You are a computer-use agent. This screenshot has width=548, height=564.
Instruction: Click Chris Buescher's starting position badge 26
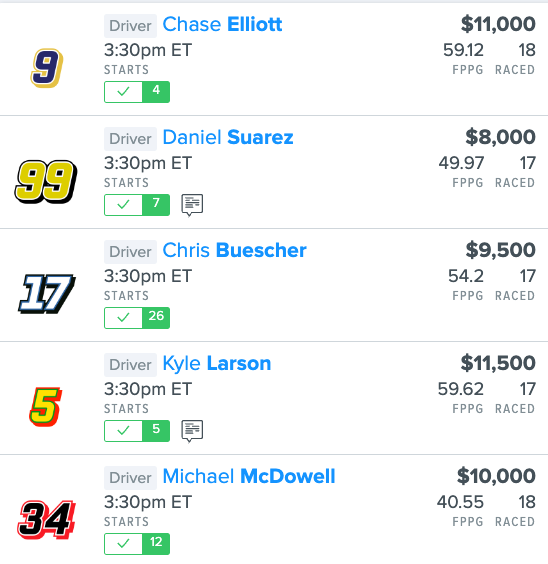click(156, 318)
